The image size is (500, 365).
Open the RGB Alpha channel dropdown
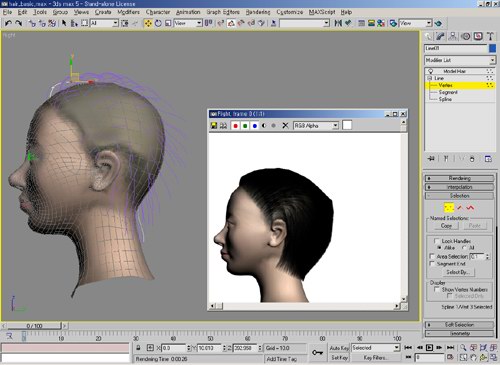pos(316,126)
